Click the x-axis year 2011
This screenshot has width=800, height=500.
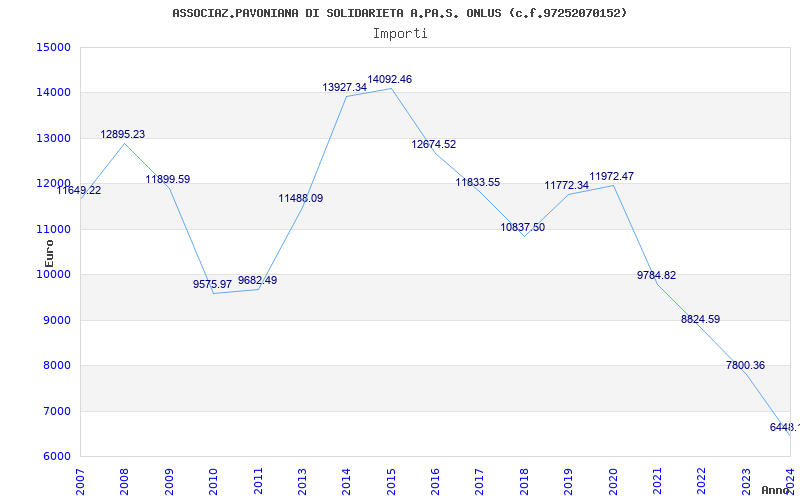coord(258,481)
